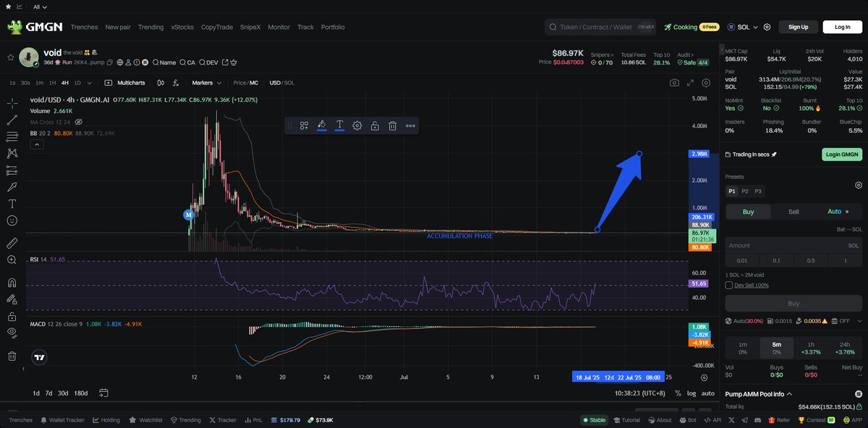Open the SOL chain dropdown
The width and height of the screenshot is (868, 428).
pos(742,27)
